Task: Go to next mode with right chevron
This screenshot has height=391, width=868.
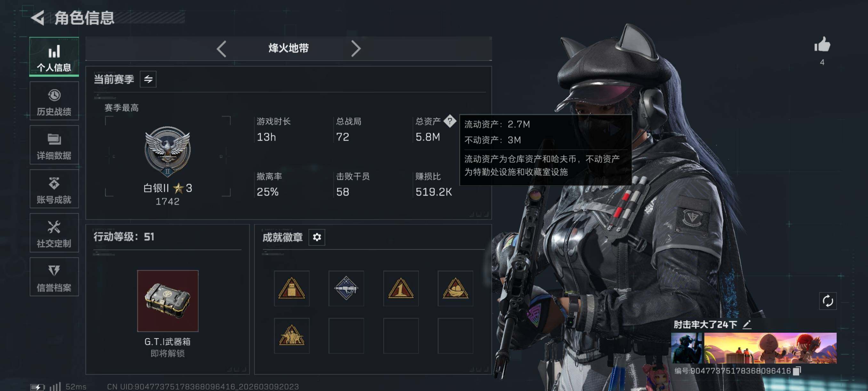Action: pyautogui.click(x=356, y=49)
